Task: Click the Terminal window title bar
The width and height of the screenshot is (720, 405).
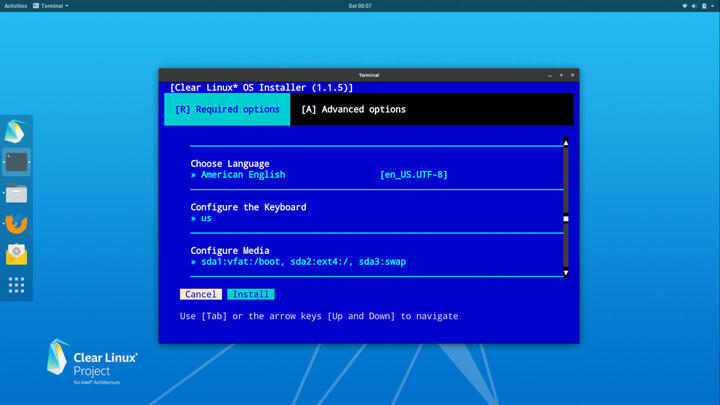Action: [369, 75]
